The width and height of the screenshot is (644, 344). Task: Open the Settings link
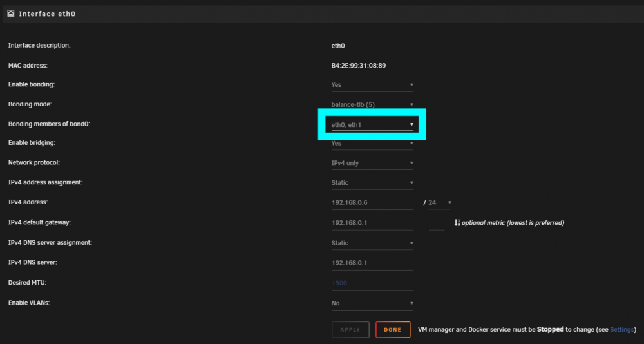tap(622, 330)
